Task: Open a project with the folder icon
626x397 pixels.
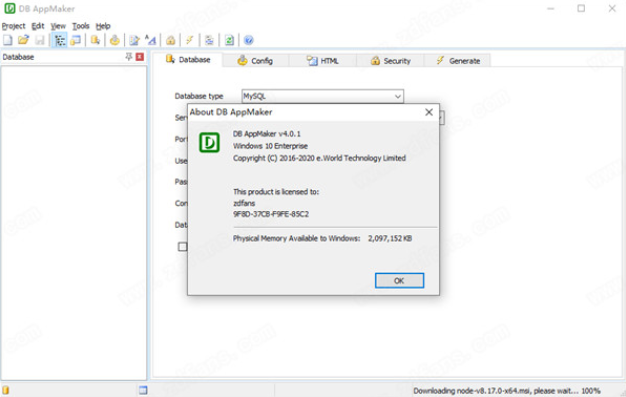Action: point(24,40)
